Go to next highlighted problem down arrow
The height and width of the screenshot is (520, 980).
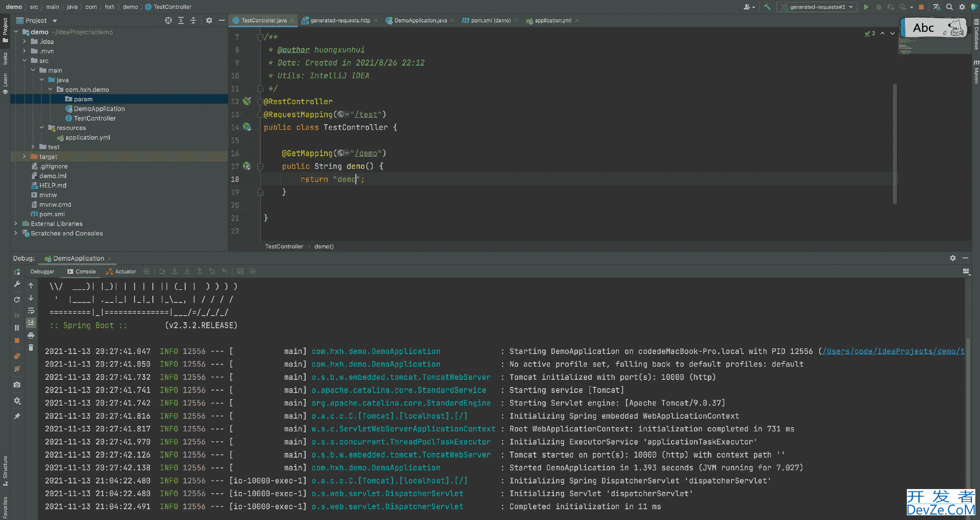pyautogui.click(x=892, y=33)
